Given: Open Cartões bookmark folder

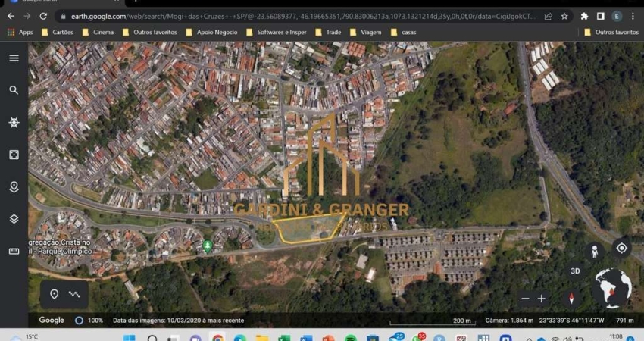Looking at the screenshot, I should point(58,32).
